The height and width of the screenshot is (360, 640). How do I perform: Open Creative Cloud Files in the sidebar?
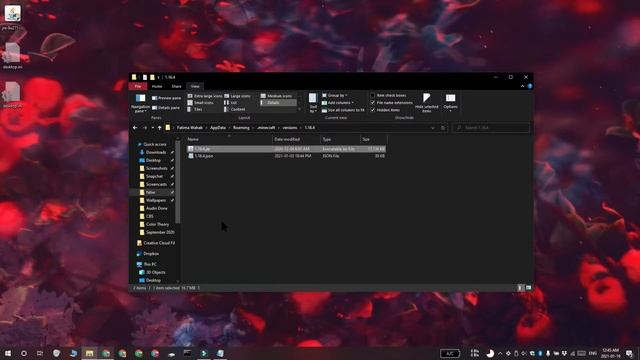[x=156, y=243]
